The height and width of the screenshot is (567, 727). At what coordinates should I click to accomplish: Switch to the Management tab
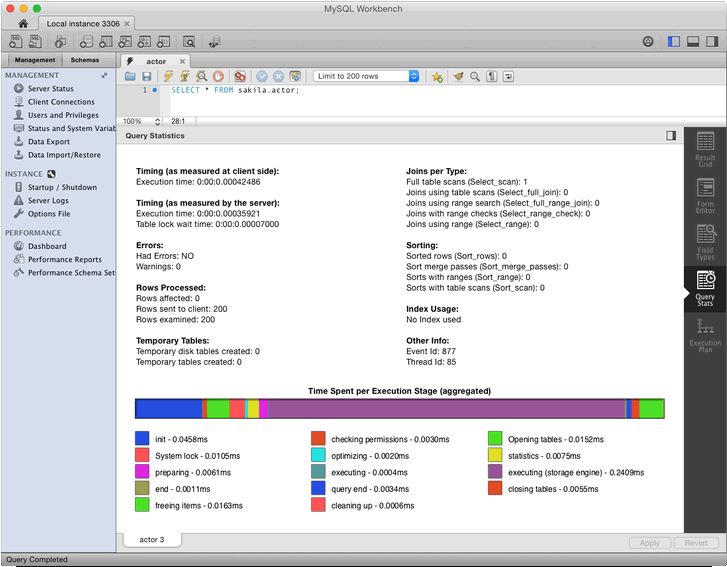point(35,60)
